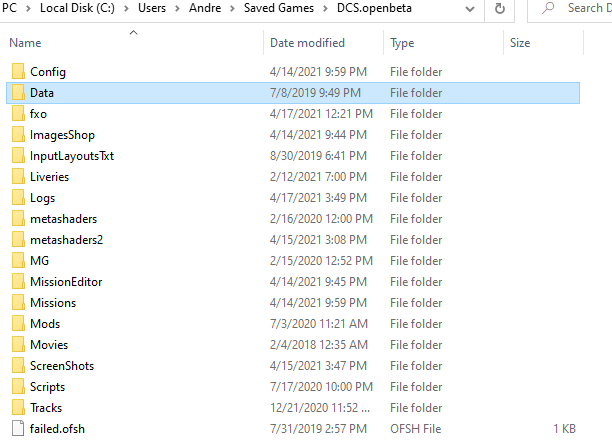Navigate to Users breadcrumb

point(152,8)
